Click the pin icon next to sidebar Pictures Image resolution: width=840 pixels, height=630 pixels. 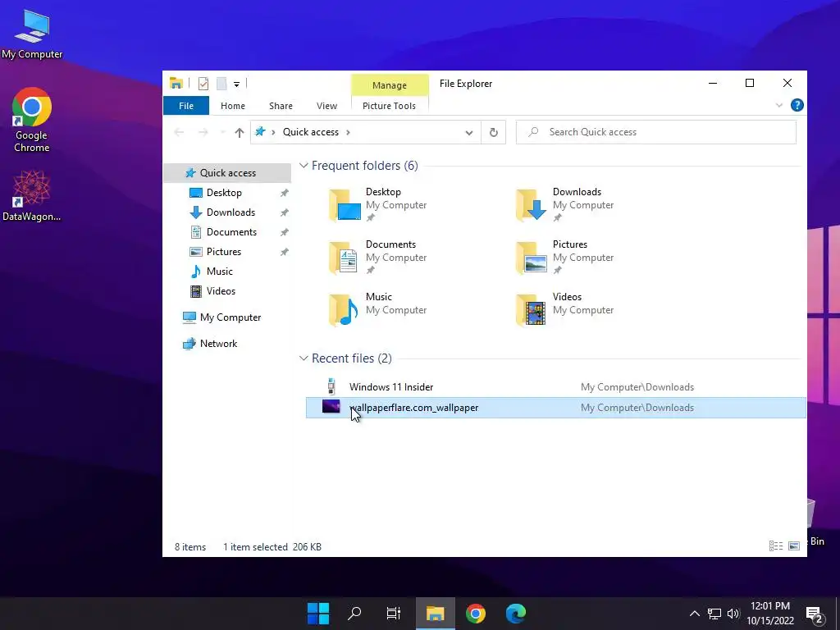pyautogui.click(x=285, y=252)
